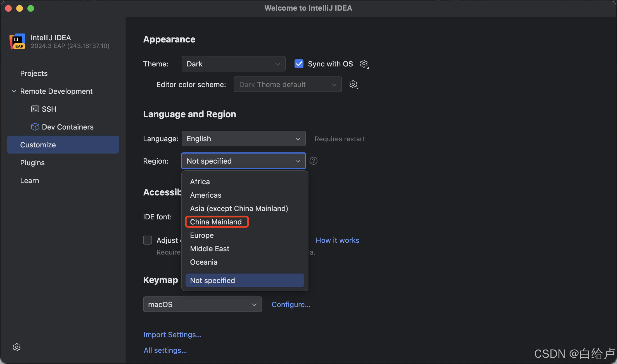
Task: Select China Mainland from the region list
Action: [216, 222]
